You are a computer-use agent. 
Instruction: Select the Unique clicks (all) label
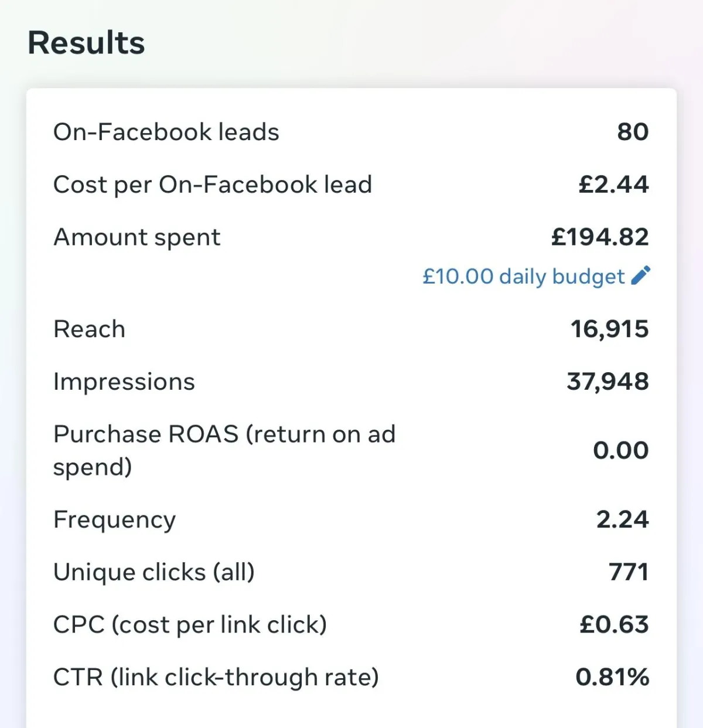[154, 572]
